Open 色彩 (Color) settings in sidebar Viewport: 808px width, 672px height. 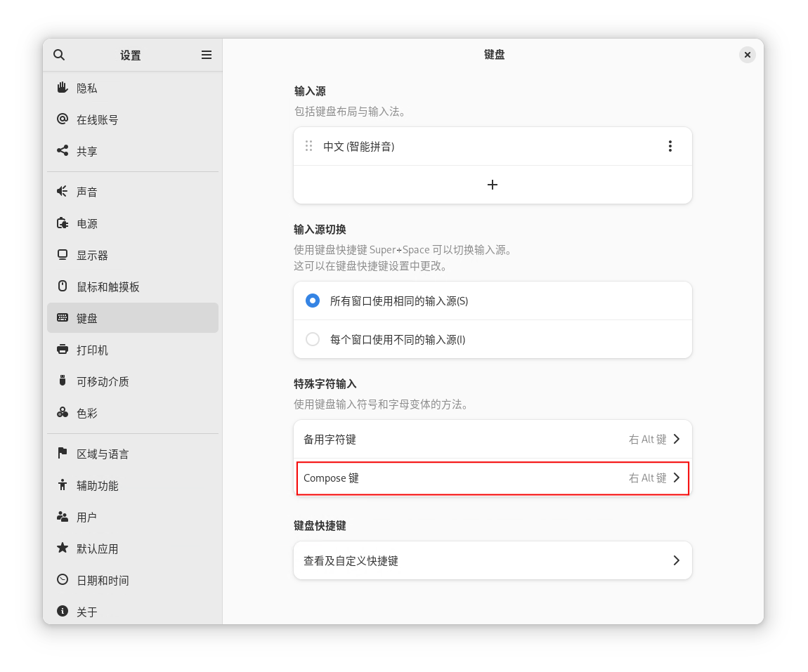[x=88, y=413]
